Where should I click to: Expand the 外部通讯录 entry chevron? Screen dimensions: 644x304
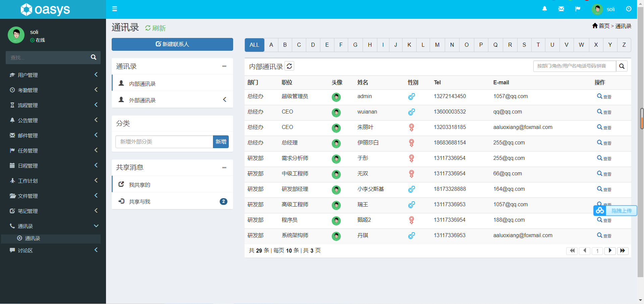coord(224,99)
